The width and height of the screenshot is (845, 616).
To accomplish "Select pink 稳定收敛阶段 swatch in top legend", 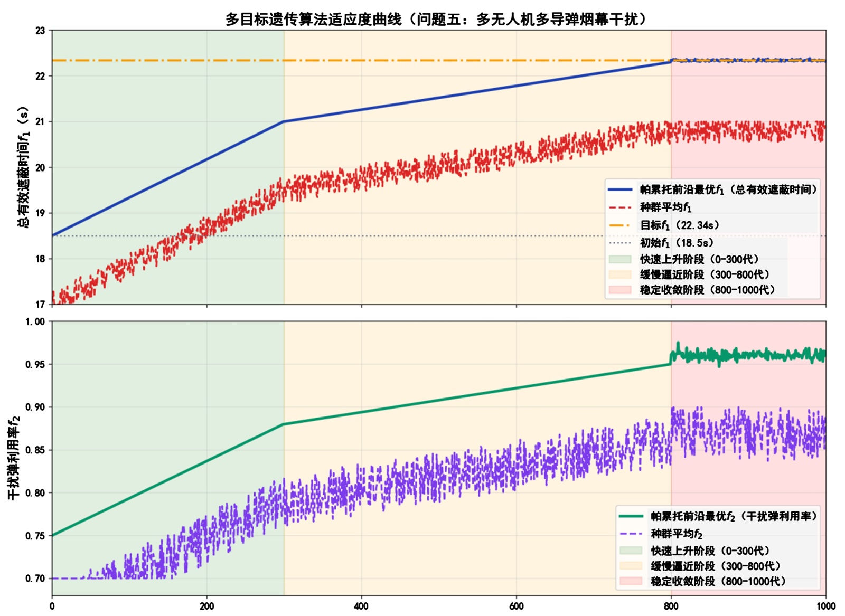I will click(x=620, y=290).
